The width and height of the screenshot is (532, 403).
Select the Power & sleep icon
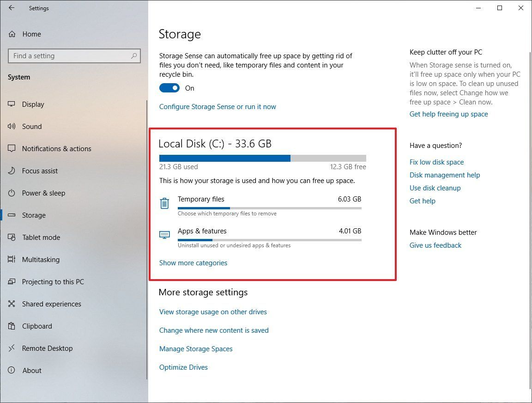11,193
